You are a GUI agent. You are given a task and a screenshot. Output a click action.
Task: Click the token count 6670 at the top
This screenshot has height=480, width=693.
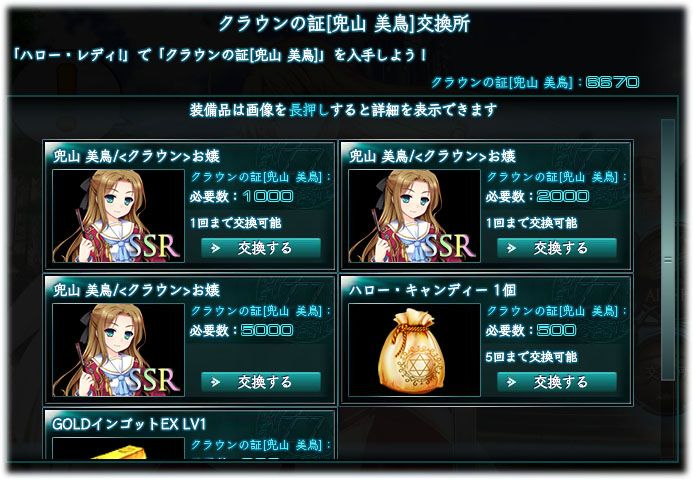[612, 82]
